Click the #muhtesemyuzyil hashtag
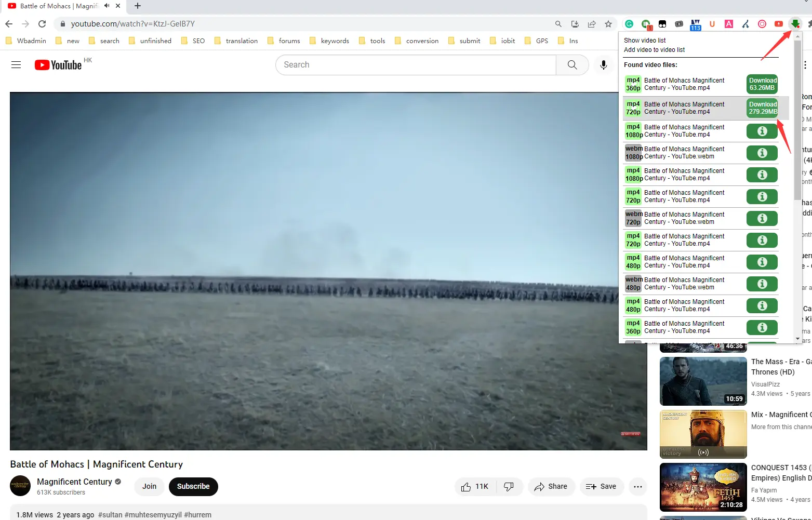 coord(153,515)
